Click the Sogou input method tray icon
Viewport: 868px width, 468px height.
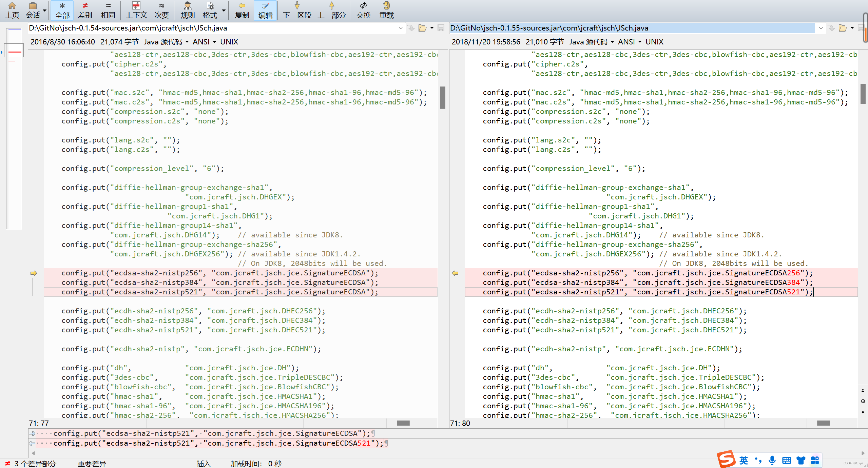[726, 460]
